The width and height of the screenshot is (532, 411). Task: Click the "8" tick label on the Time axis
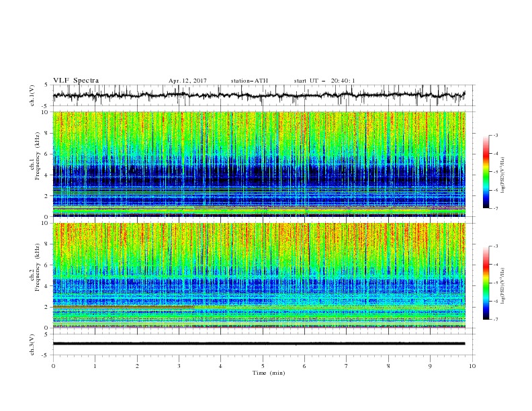(x=388, y=366)
